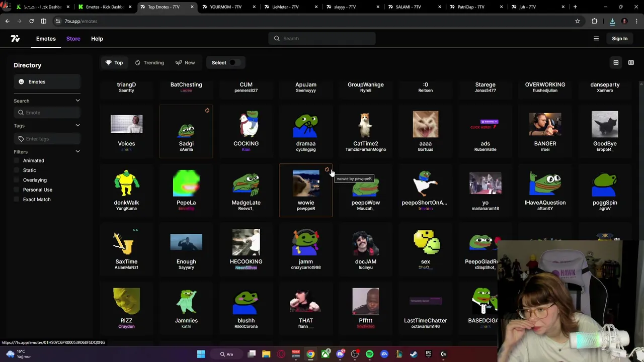Open Steam from the taskbar
Screen dimensions: 644x362
[x=414, y=354]
